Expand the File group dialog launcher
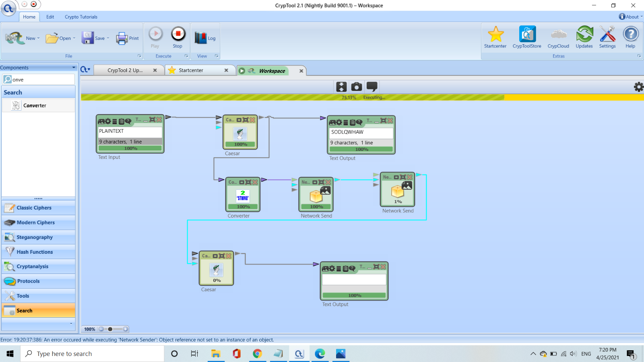The width and height of the screenshot is (644, 362). coord(140,56)
